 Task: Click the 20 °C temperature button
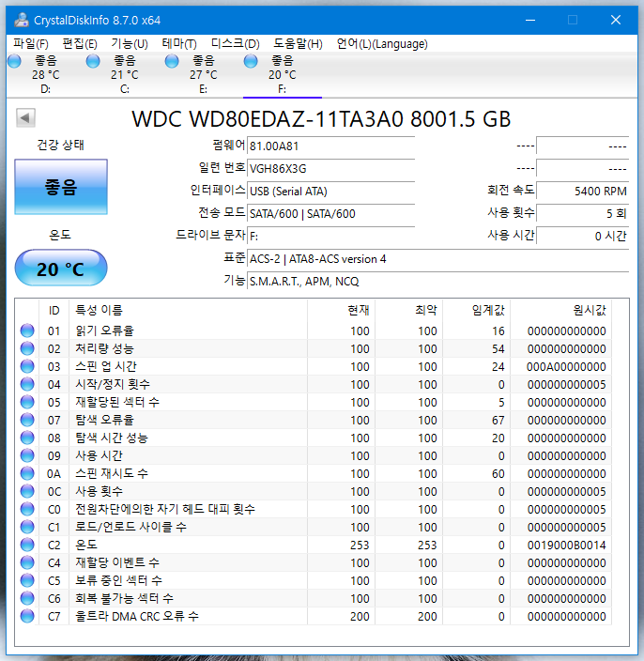pos(61,269)
